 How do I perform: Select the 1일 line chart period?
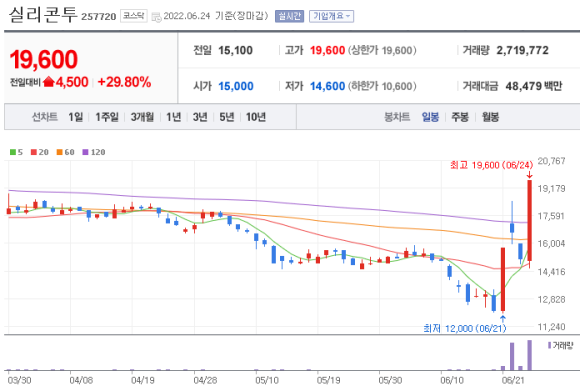pos(75,117)
